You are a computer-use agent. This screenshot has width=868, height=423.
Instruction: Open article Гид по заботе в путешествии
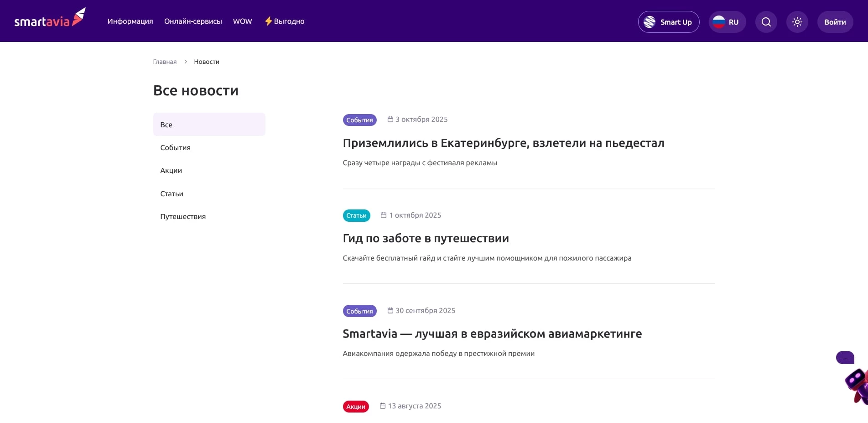tap(426, 238)
